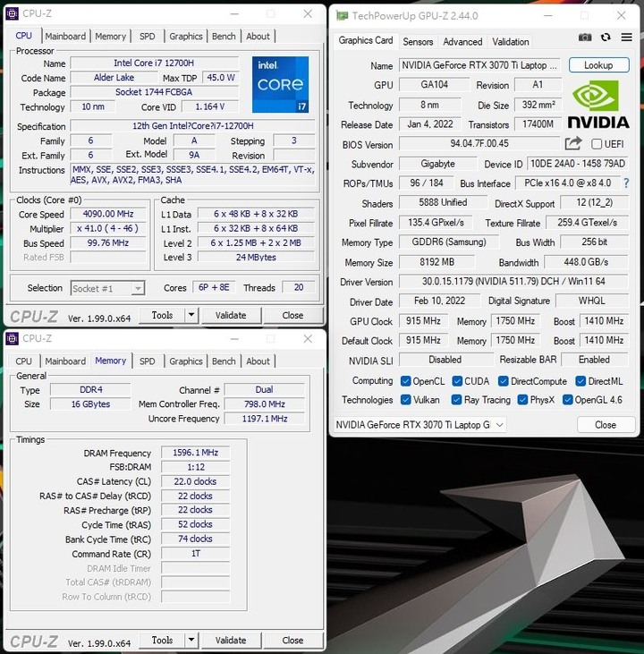Open Tools dropdown arrow in bottom CPU-Z
Viewport: 644px width, 654px height.
191,640
